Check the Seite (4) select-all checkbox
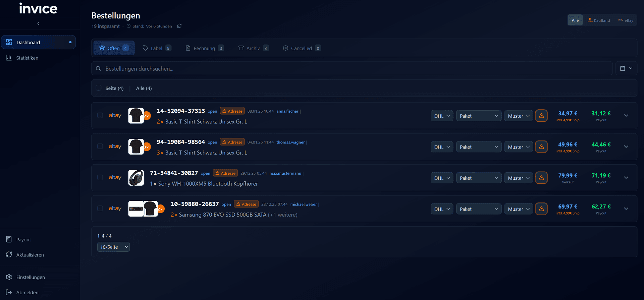Image resolution: width=644 pixels, height=300 pixels. point(99,88)
